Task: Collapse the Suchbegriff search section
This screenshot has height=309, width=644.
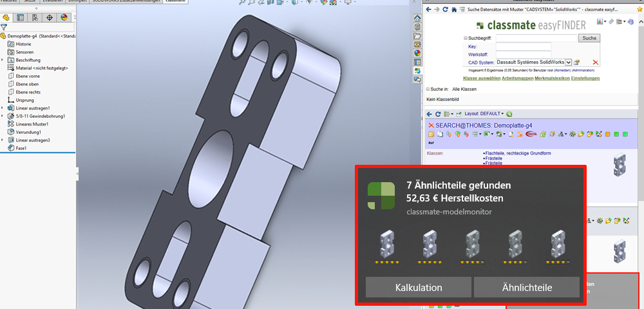Action: coord(466,38)
